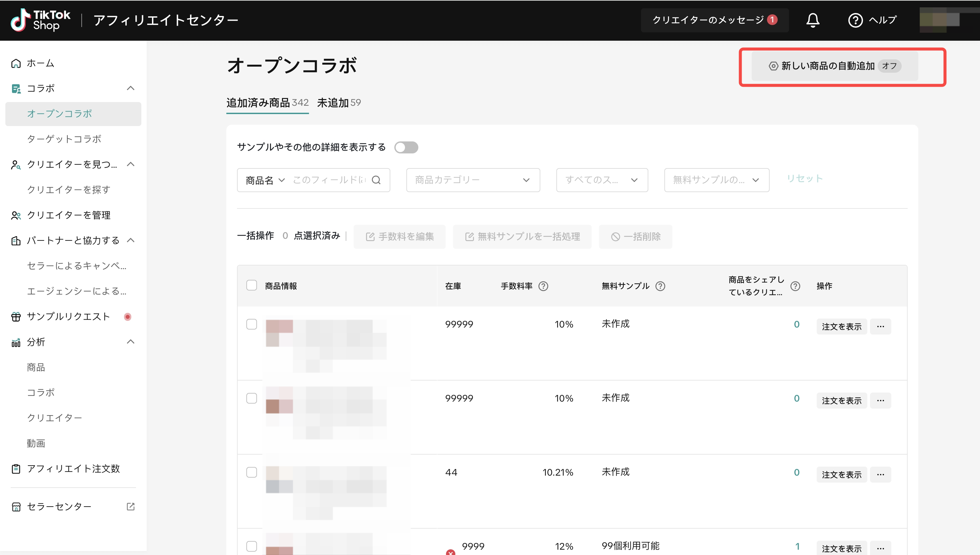Viewport: 980px width, 555px height.
Task: Click the settings icon in 新しい商品の自動追加
Action: pos(773,66)
